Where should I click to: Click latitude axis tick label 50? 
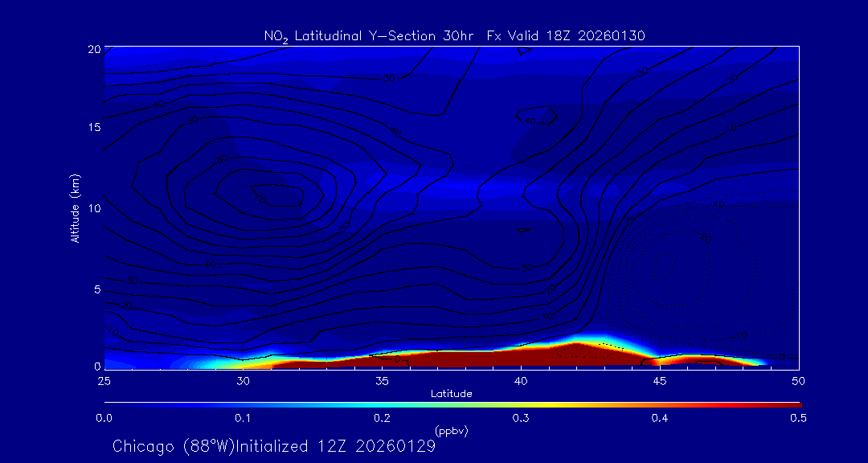click(799, 381)
